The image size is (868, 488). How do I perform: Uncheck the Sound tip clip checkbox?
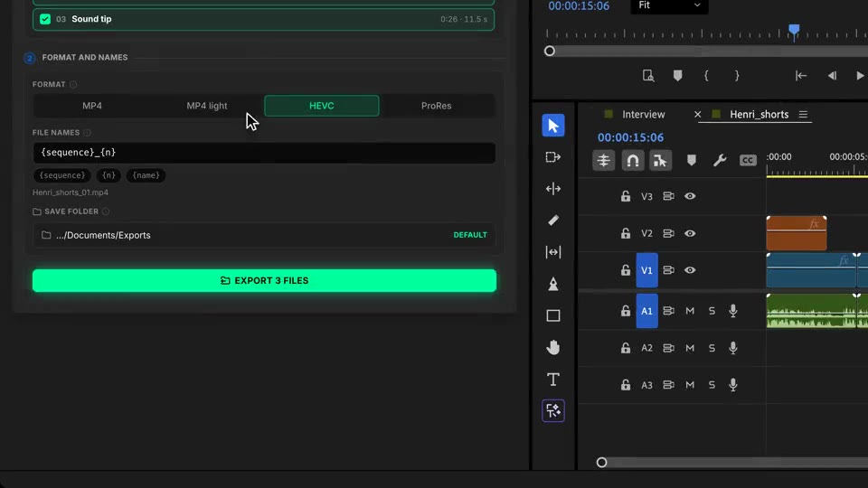pyautogui.click(x=45, y=19)
